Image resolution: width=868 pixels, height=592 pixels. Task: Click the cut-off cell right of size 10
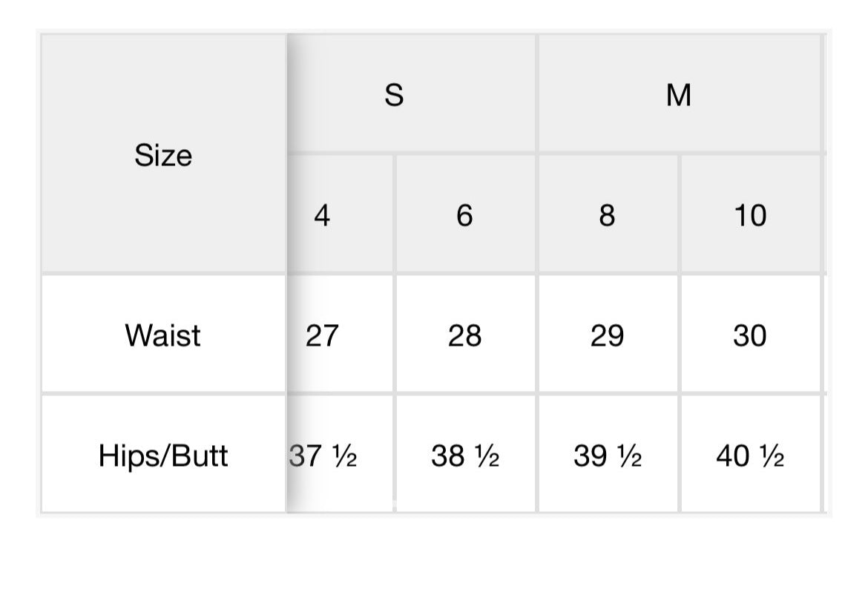click(x=826, y=215)
